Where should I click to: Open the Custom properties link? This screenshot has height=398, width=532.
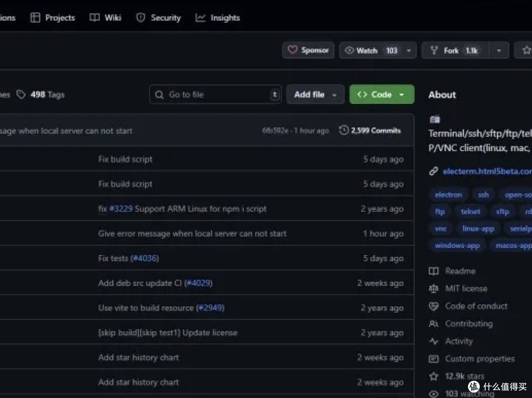[x=480, y=359]
